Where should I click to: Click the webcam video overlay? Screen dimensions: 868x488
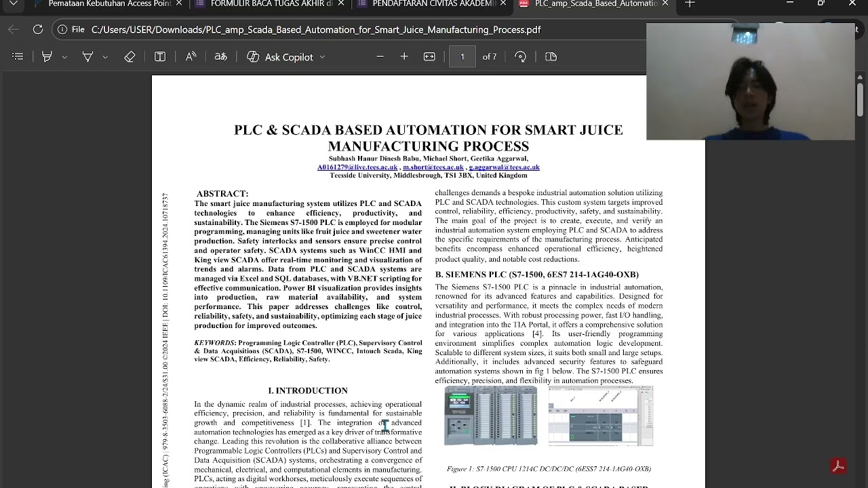(x=751, y=82)
